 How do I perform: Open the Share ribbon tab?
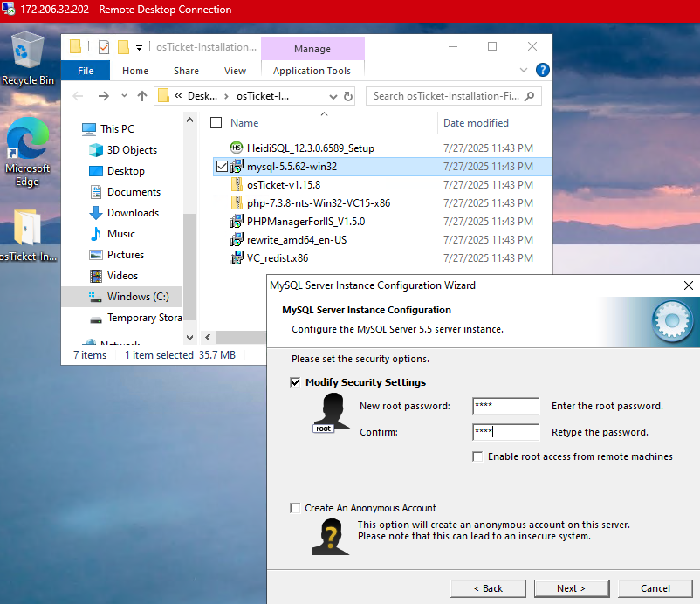tap(186, 71)
